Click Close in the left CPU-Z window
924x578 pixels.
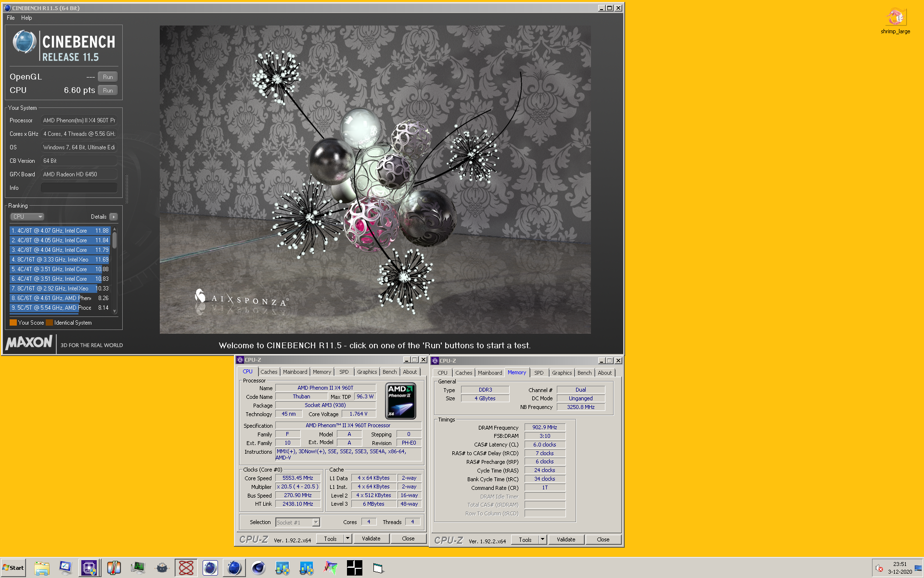[x=408, y=539]
